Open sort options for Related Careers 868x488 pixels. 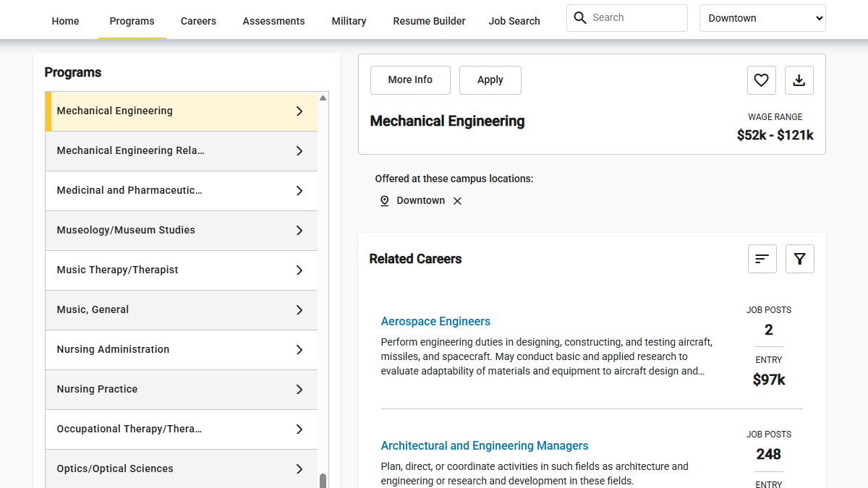(762, 259)
